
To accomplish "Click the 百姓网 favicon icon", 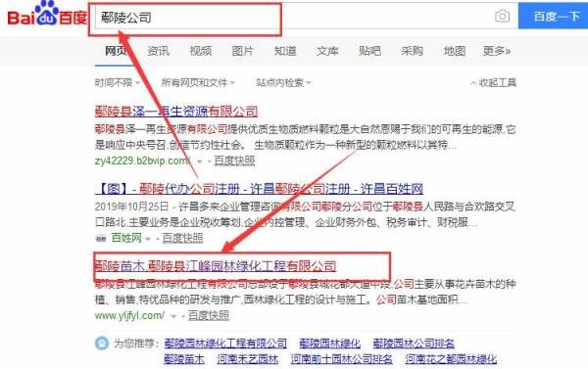I will click(101, 238).
